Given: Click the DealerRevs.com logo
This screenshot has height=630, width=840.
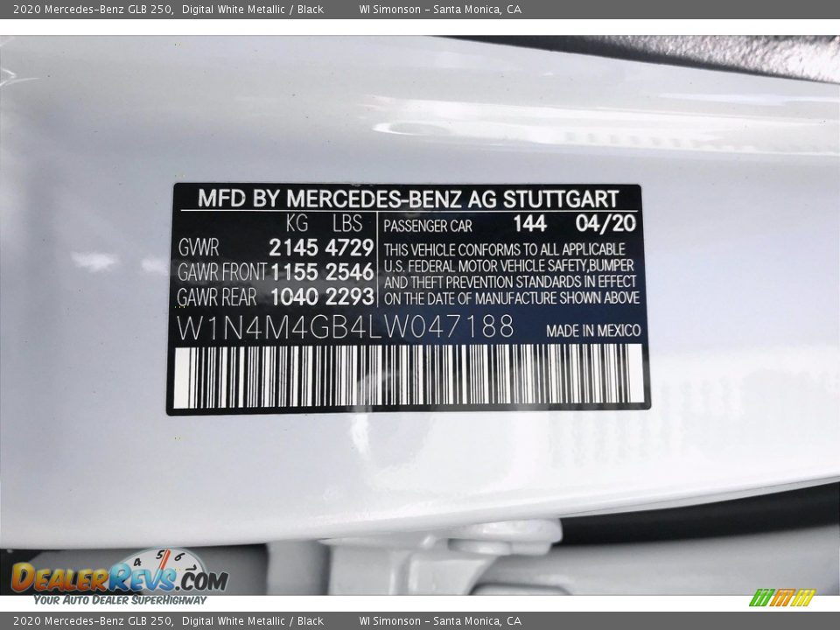Looking at the screenshot, I should pos(120,576).
